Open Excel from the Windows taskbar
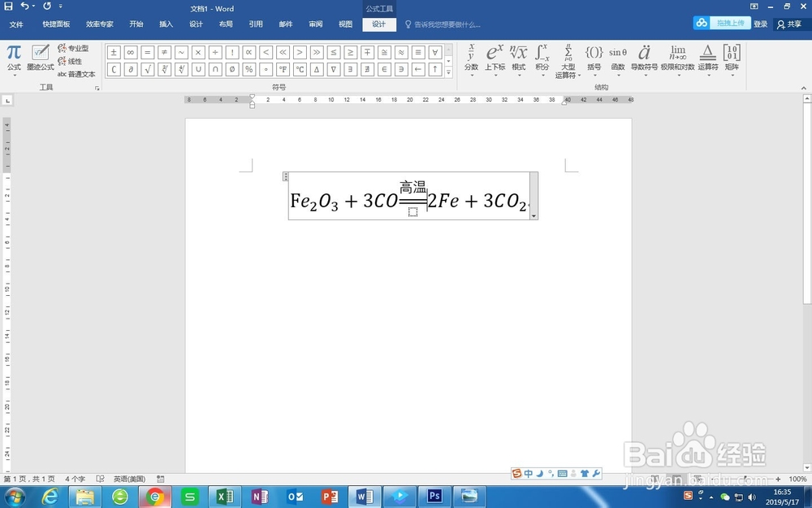 coord(224,497)
